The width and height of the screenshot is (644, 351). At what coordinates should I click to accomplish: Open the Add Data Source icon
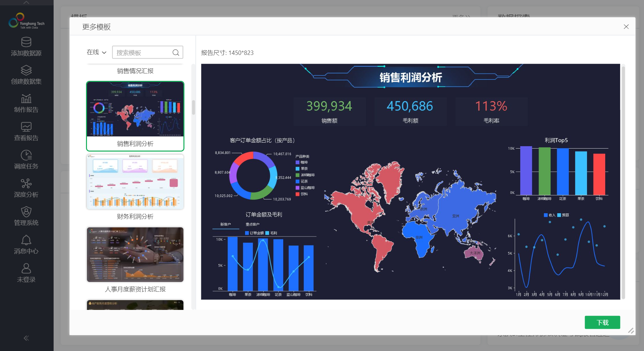(26, 42)
